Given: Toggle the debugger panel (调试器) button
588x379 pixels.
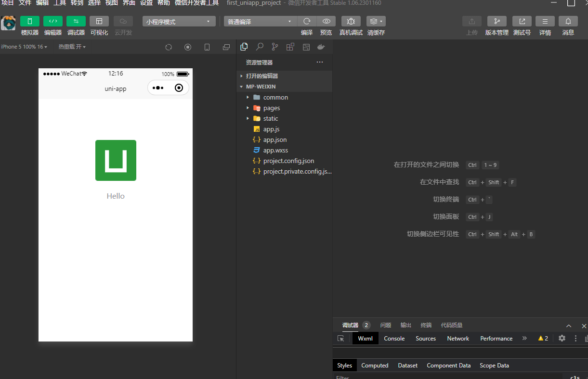Looking at the screenshot, I should (x=76, y=21).
